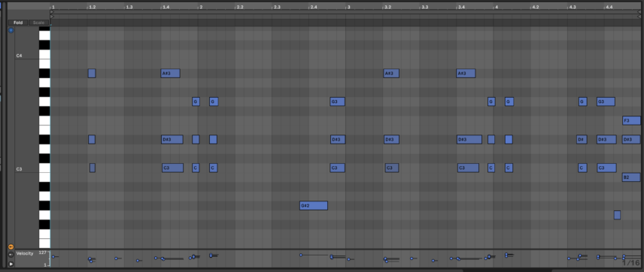Screen dimensions: 644x272
Task: Select the G3 note just before bar 3
Action: pyautogui.click(x=338, y=101)
